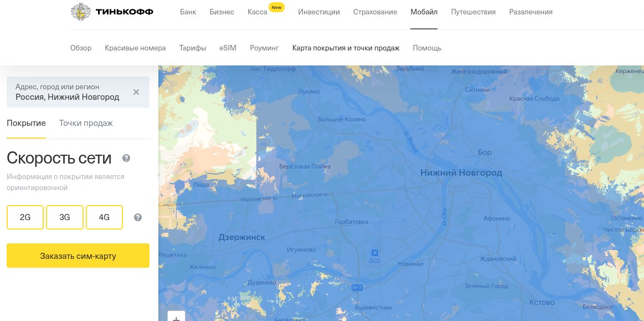Click Дзержинск label on map
644x321 pixels.
click(242, 237)
